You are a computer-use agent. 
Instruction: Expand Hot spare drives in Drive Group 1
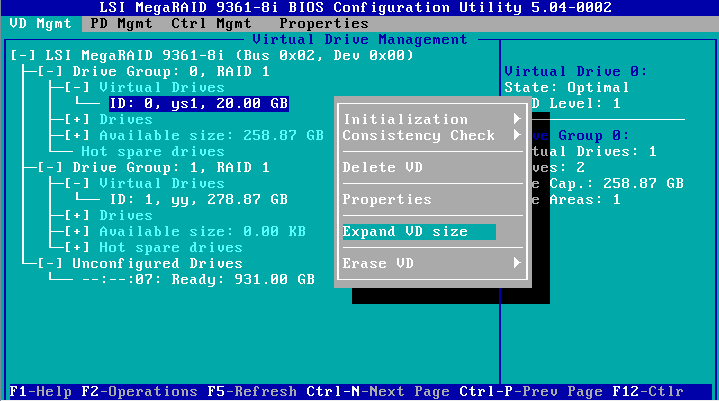coord(77,248)
